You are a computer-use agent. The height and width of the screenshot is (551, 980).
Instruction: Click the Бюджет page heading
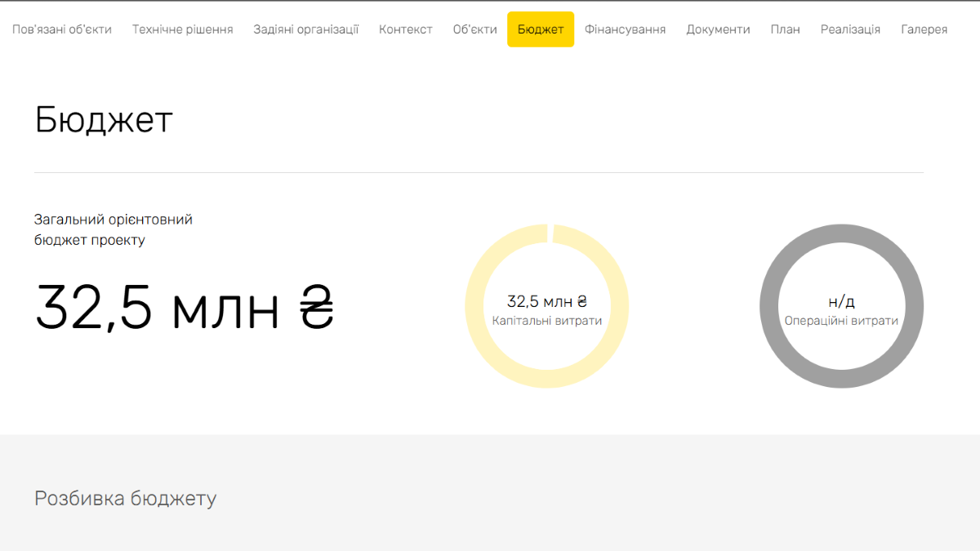coord(104,120)
